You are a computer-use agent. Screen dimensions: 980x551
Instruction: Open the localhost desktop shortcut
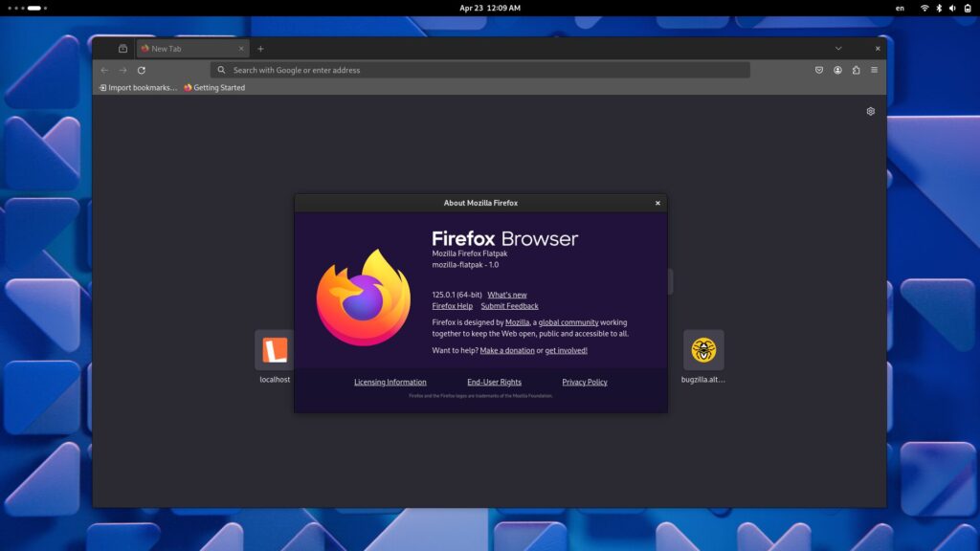pos(273,352)
